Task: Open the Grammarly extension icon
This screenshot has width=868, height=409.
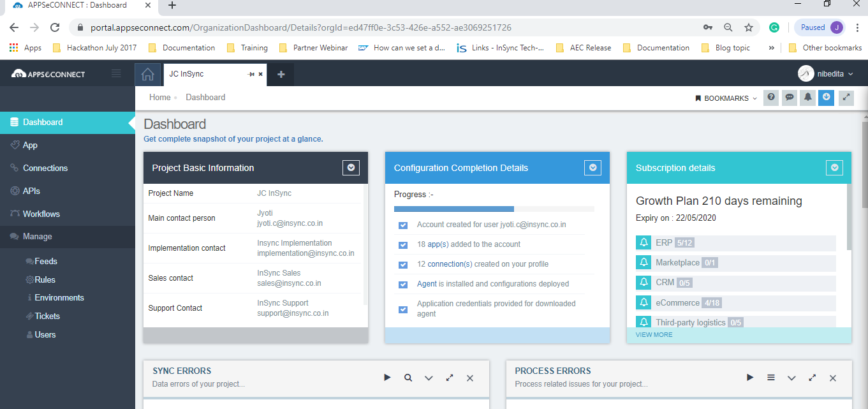Action: [x=774, y=27]
